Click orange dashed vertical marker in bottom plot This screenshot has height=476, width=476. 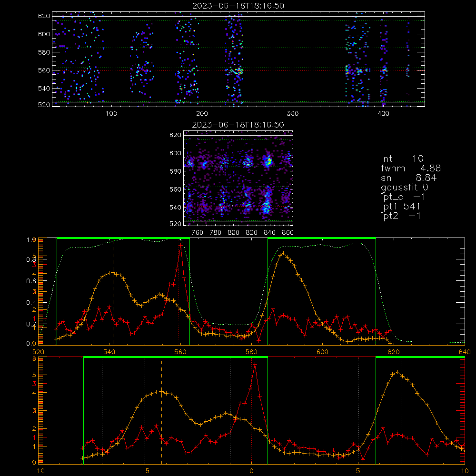161,411
